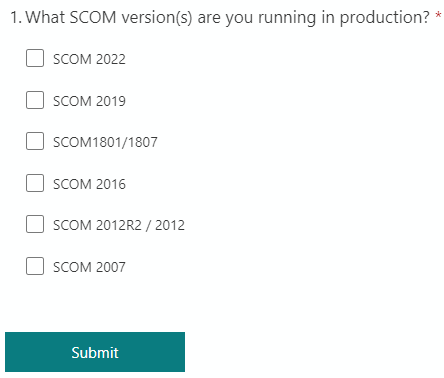This screenshot has height=378, width=444.
Task: Click the word 'production?' in the question
Action: [x=385, y=18]
